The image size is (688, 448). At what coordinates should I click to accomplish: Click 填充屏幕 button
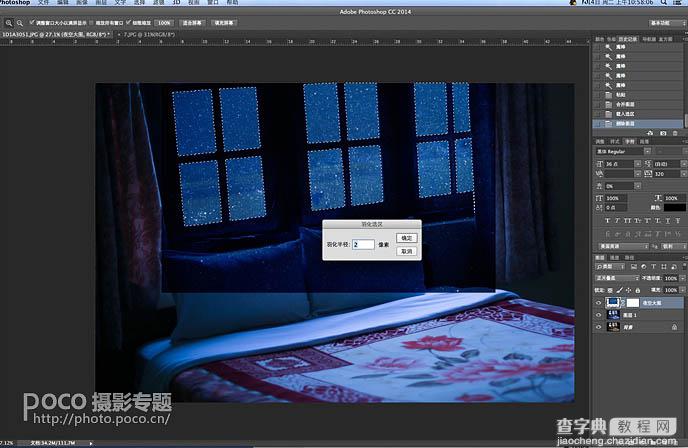point(224,23)
